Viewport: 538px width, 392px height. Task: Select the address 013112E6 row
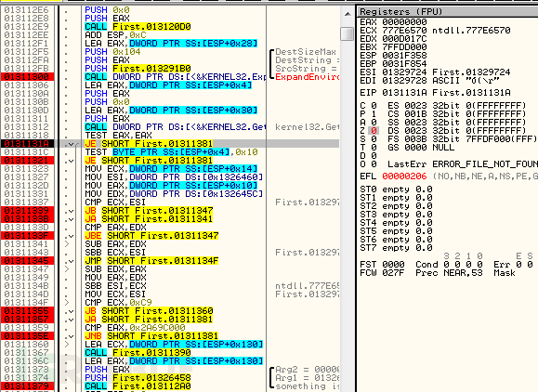(x=27, y=10)
